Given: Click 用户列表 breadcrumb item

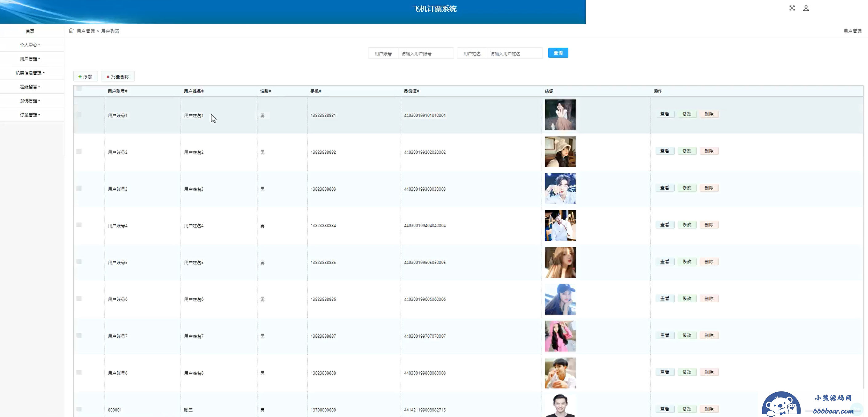Looking at the screenshot, I should (x=110, y=31).
